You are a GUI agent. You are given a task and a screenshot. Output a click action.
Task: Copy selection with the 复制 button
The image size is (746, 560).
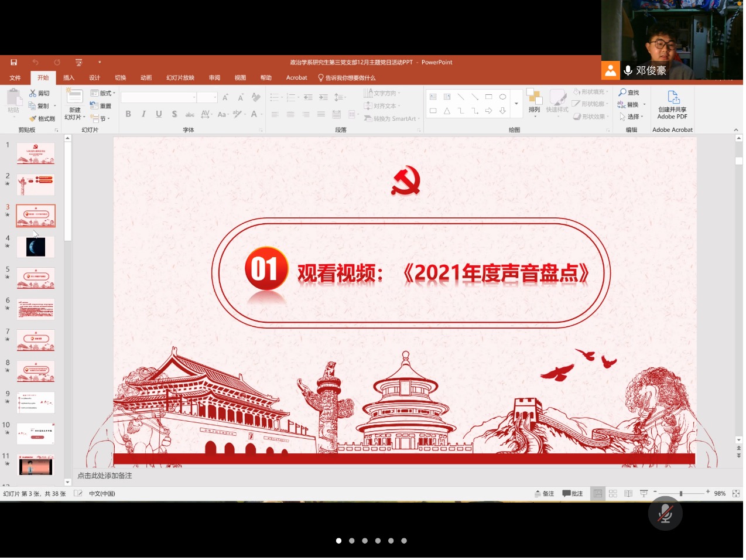click(42, 106)
